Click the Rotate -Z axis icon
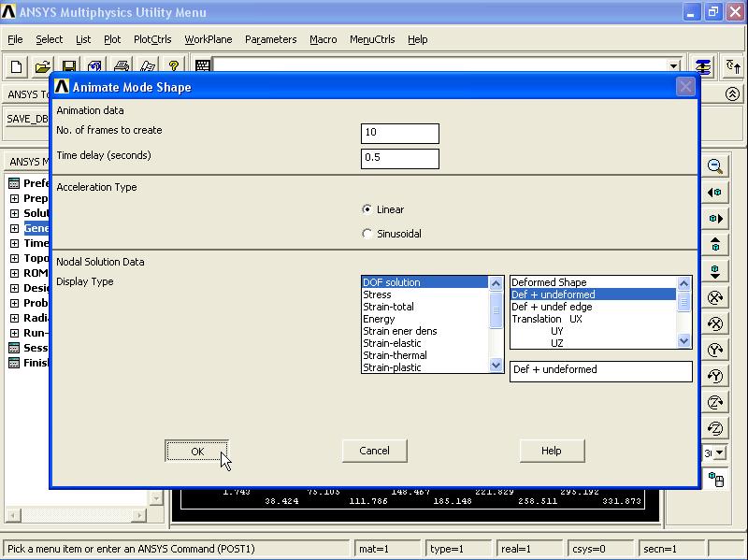This screenshot has height=560, width=748. [714, 429]
